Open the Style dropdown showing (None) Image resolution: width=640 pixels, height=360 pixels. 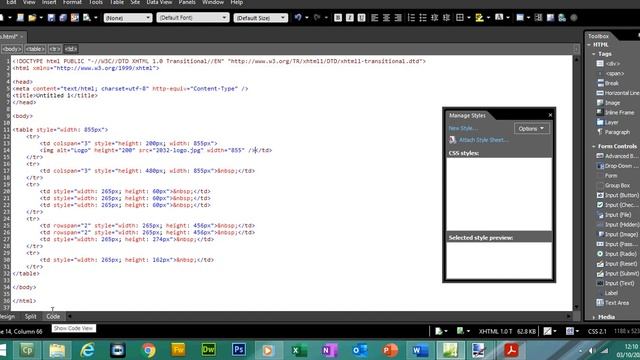click(128, 18)
